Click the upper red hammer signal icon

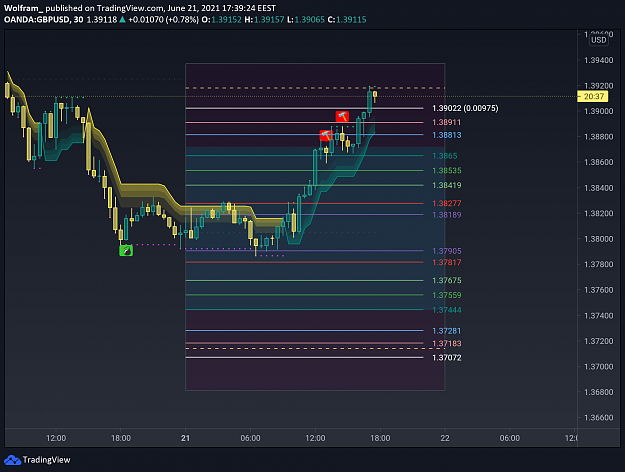tap(342, 116)
